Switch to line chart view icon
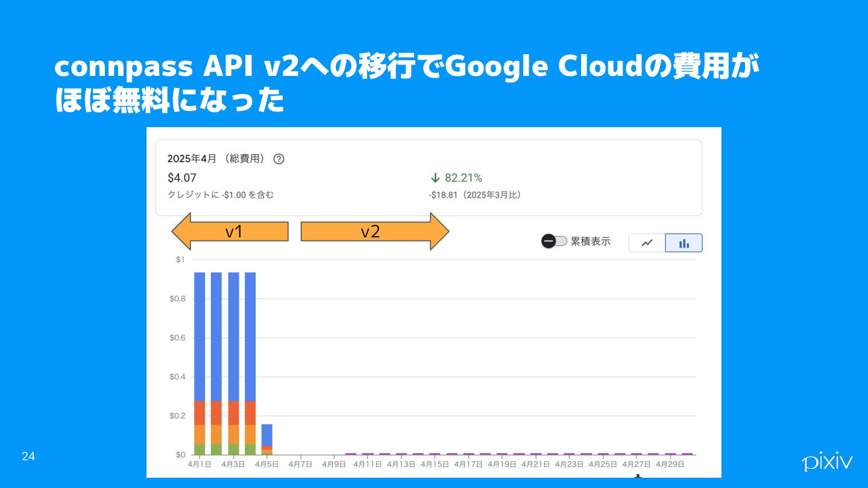Screen dimensions: 868x488 647,243
